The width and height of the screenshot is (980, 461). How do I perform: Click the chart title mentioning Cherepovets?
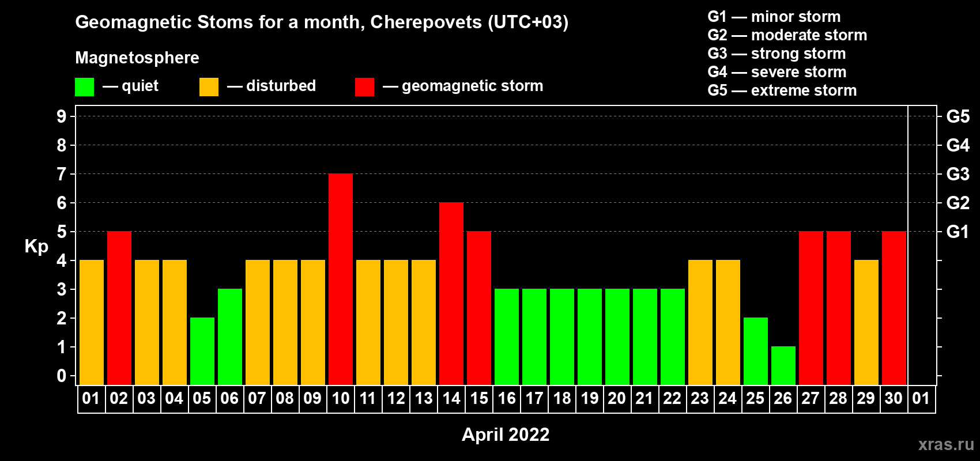[x=322, y=22]
